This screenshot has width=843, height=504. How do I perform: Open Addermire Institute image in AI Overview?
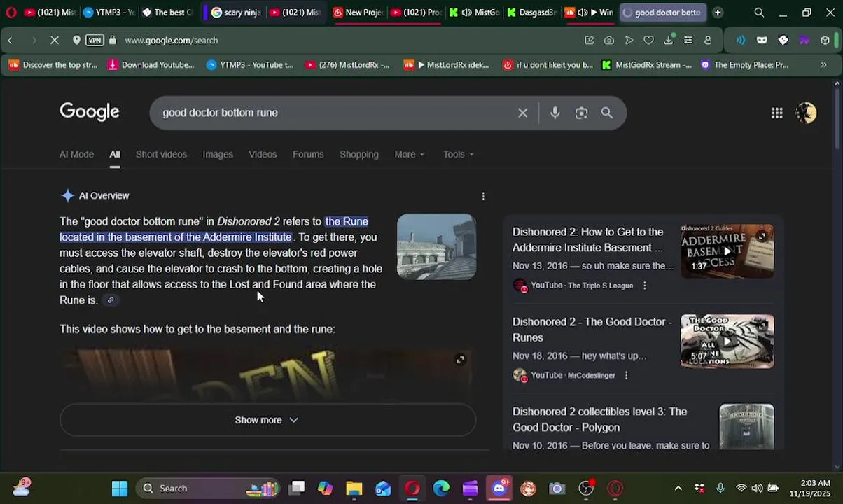pos(436,246)
